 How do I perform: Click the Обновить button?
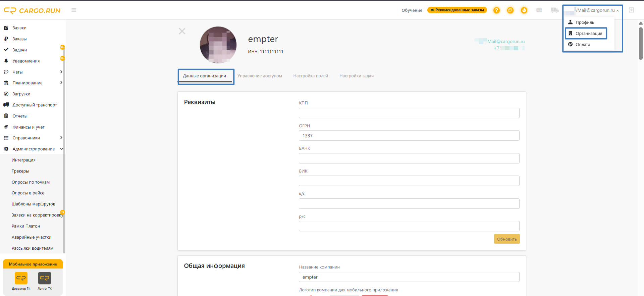[507, 239]
